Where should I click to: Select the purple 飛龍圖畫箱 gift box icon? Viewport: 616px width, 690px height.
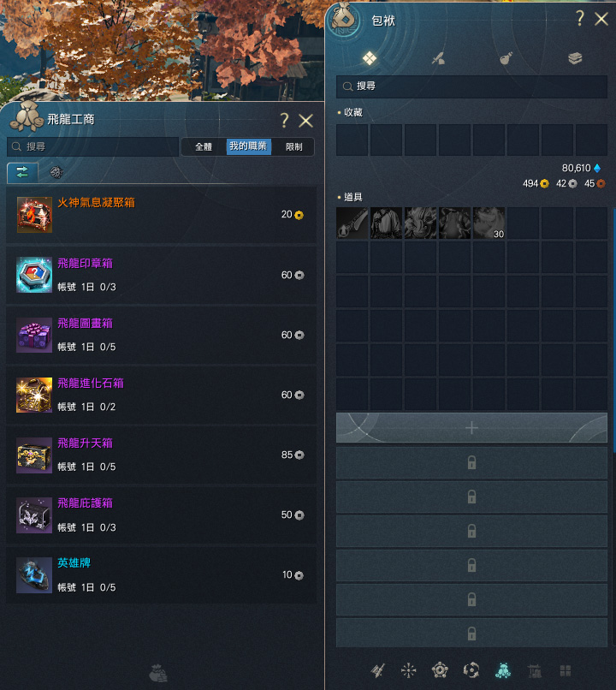coord(34,335)
